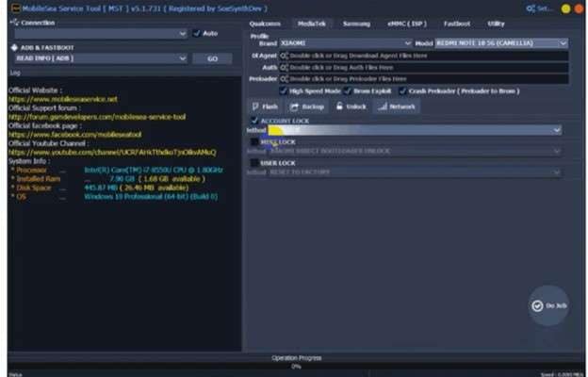This screenshot has width=588, height=377.
Task: Expand the Reset Lock method dropdown
Action: tap(415, 151)
